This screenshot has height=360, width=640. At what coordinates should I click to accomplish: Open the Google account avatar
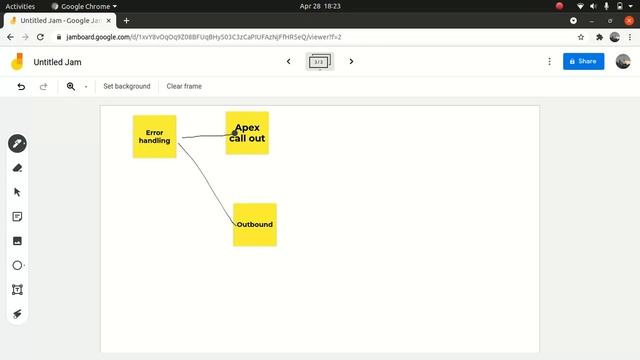point(623,62)
